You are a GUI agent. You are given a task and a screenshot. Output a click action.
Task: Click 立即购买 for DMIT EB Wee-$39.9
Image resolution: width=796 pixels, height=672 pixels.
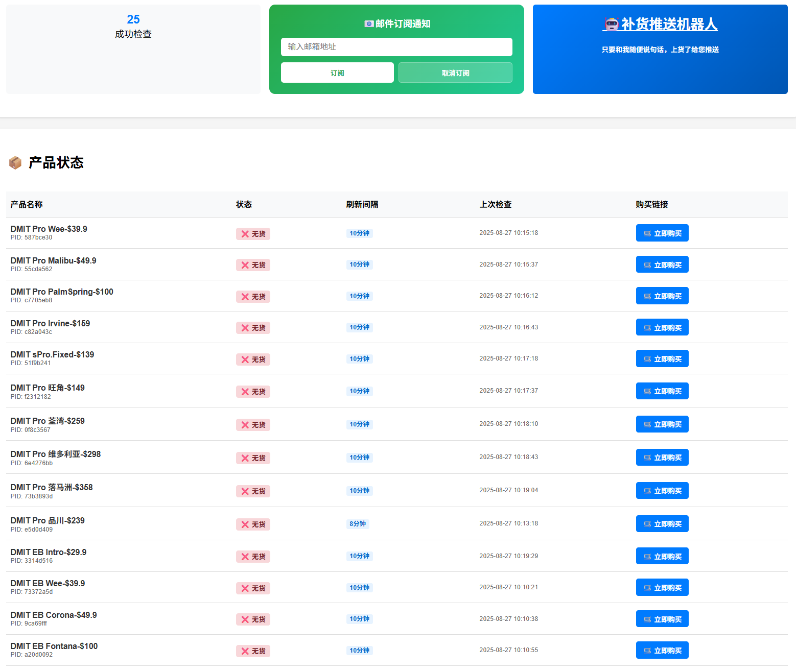coord(662,587)
